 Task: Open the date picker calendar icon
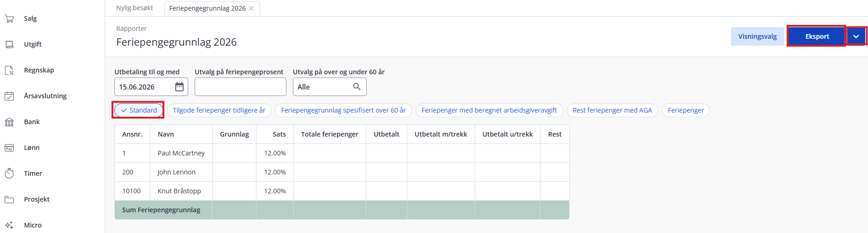[179, 87]
